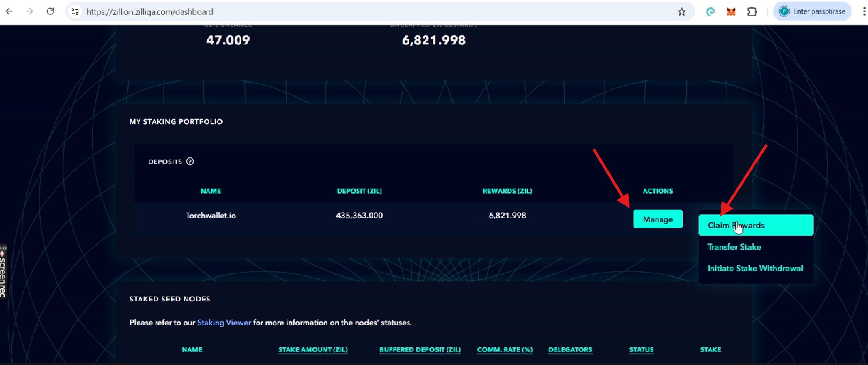Click the 47.009 balance value
This screenshot has height=365, width=868.
(228, 40)
